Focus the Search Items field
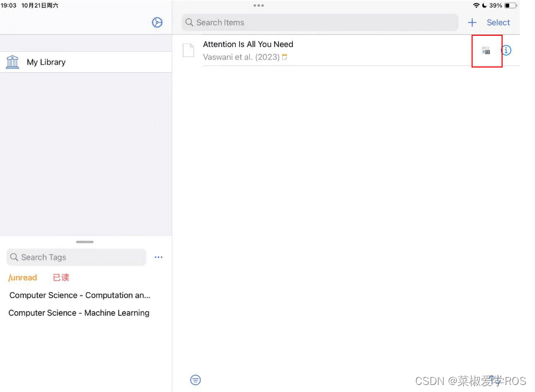Viewport: 535px width, 392px height. click(320, 22)
